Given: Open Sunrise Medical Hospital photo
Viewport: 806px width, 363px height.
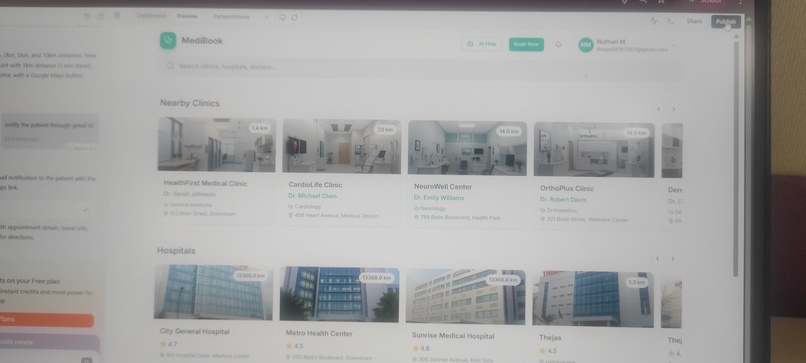Looking at the screenshot, I should pos(466,297).
